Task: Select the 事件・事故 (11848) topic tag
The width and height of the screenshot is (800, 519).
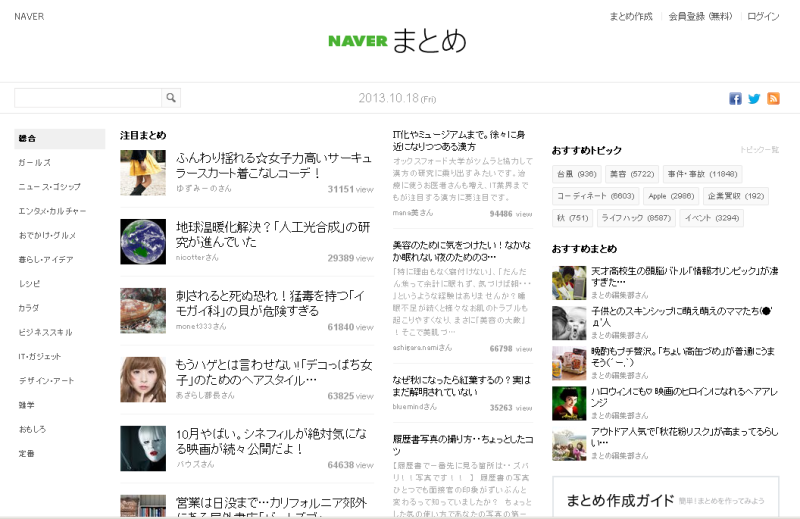Action: pyautogui.click(x=703, y=174)
